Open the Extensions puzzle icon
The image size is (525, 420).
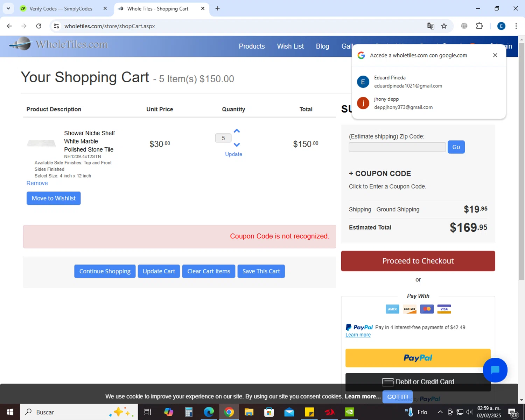479,26
